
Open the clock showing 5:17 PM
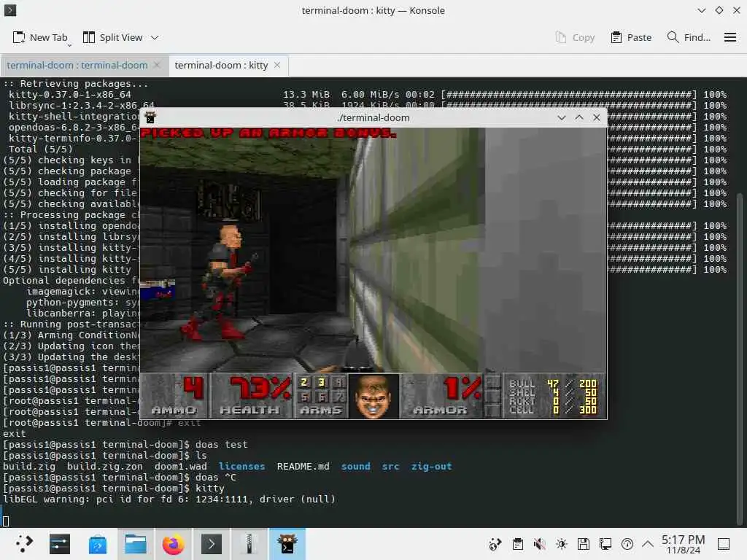coord(683,544)
